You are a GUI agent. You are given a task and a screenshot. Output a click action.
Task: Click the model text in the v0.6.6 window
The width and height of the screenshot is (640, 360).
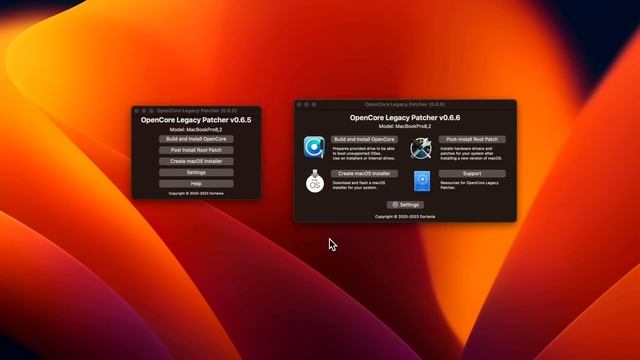tap(405, 127)
